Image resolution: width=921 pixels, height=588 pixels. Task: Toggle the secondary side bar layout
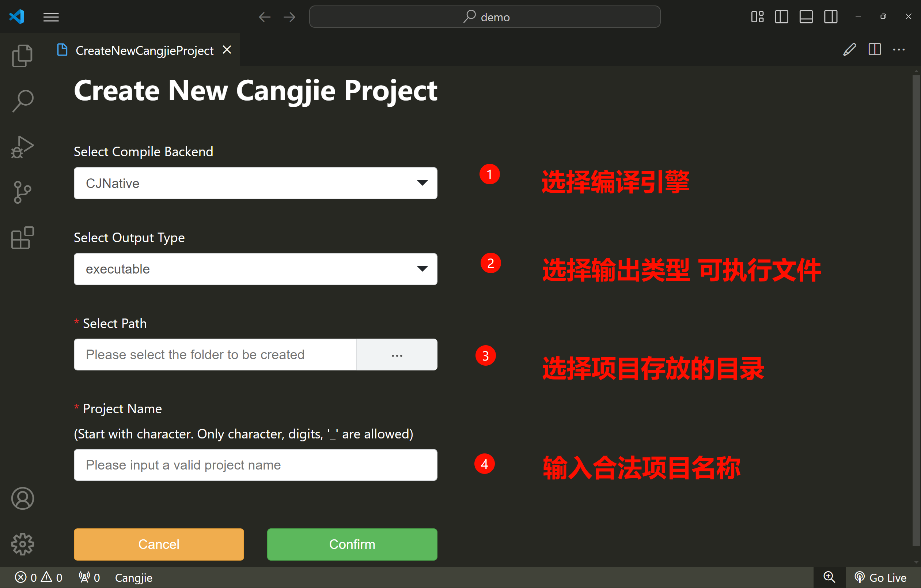pyautogui.click(x=830, y=17)
